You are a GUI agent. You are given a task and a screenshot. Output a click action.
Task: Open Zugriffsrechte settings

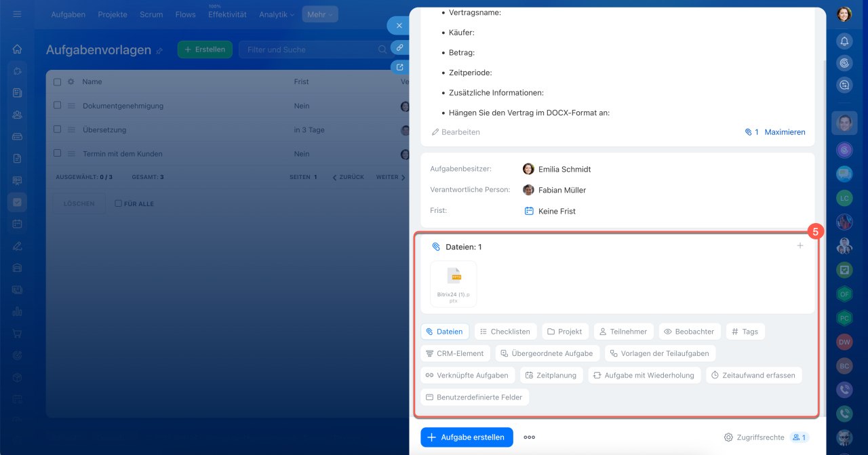pyautogui.click(x=754, y=437)
